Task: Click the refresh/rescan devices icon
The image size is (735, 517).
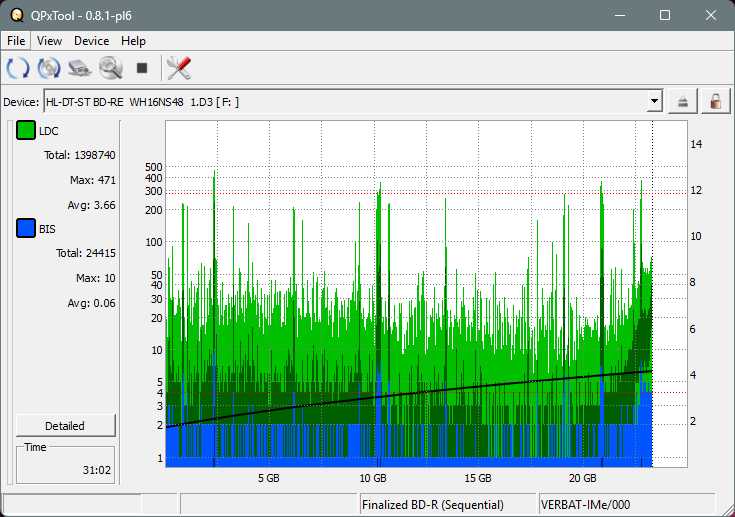Action: [18, 68]
